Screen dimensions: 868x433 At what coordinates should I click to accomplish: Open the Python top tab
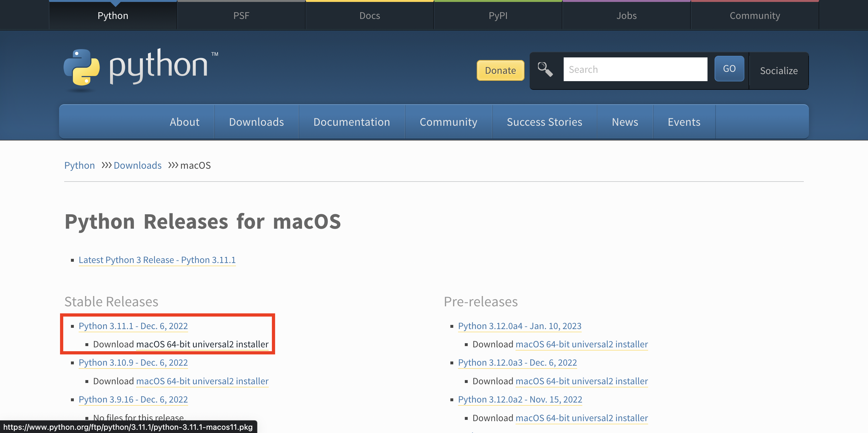tap(113, 15)
